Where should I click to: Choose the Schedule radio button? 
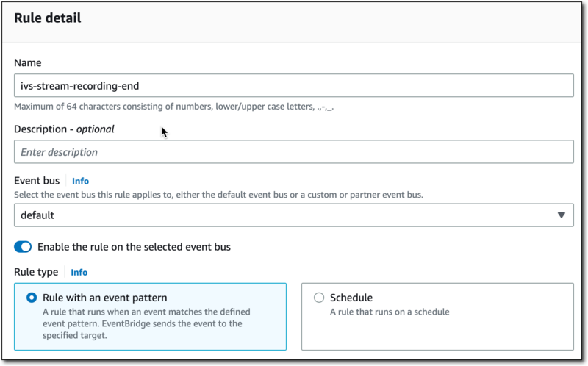pyautogui.click(x=319, y=298)
